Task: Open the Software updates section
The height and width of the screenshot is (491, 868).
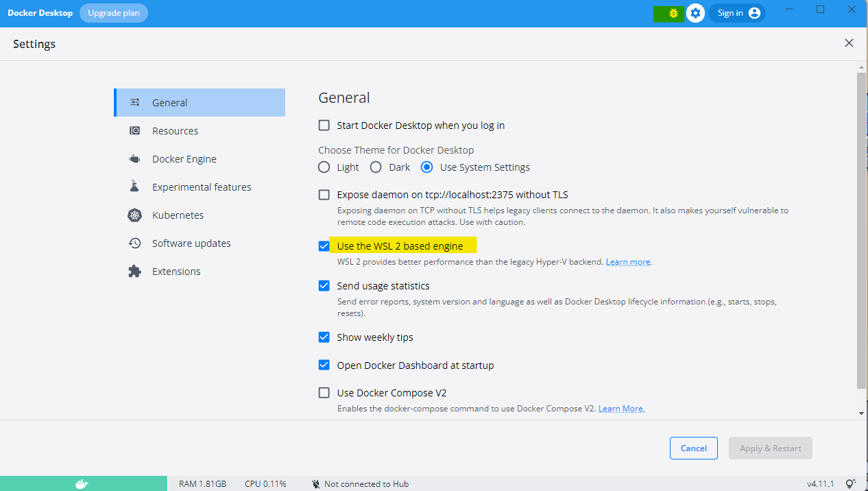Action: (200, 243)
